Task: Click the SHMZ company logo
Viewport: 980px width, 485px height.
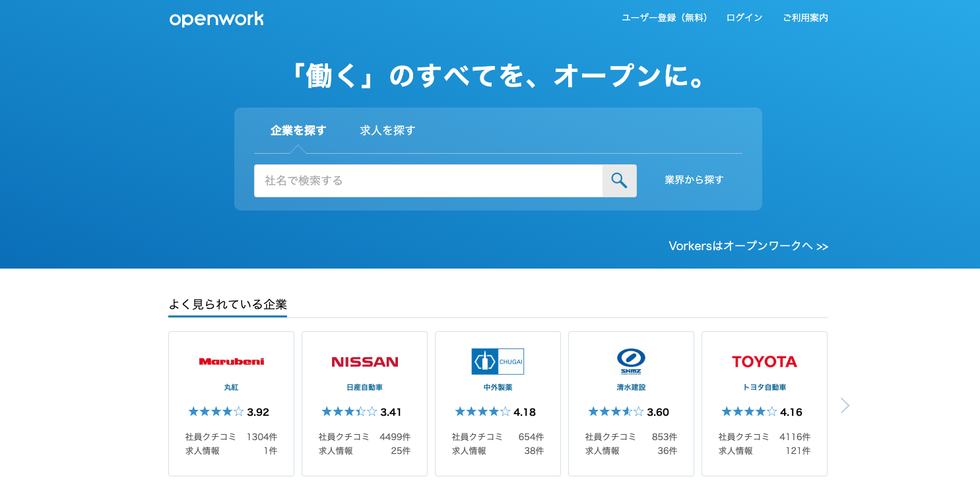Action: pos(631,362)
